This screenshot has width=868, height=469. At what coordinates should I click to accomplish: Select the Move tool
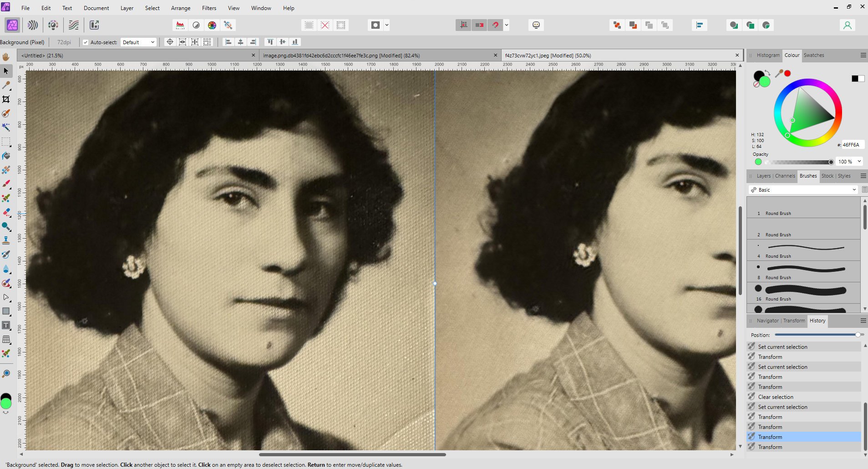coord(6,71)
